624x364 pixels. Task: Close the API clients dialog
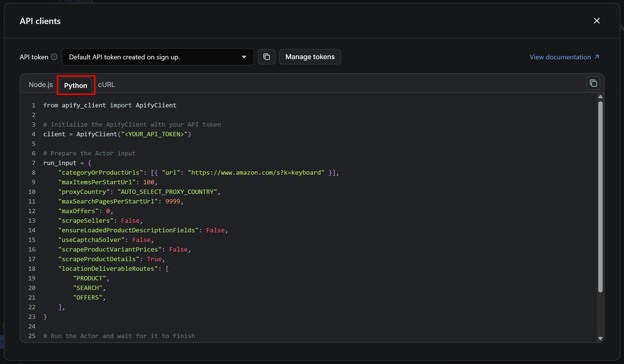click(x=597, y=21)
